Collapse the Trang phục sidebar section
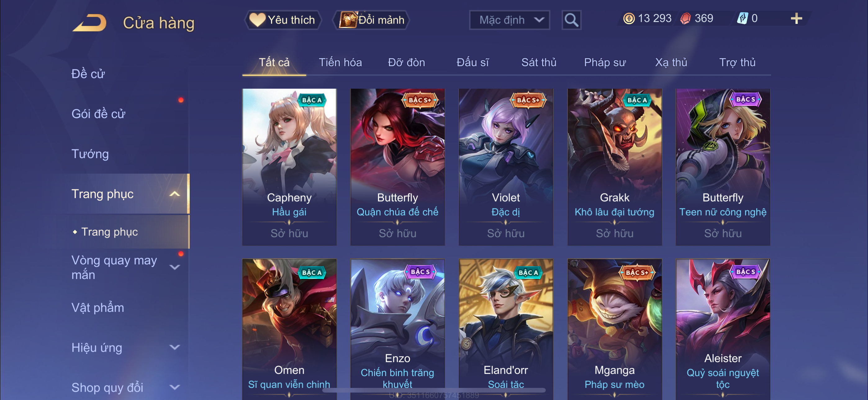This screenshot has height=400, width=868. (x=174, y=194)
